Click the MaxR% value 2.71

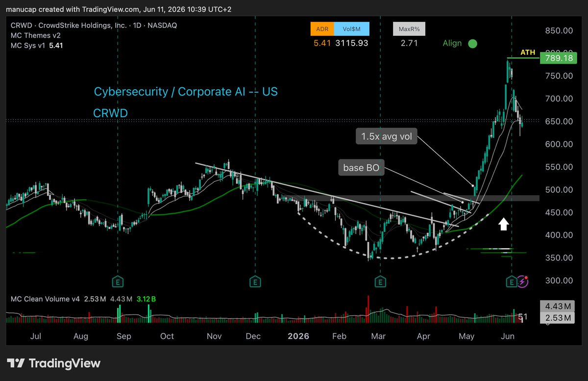pos(409,43)
